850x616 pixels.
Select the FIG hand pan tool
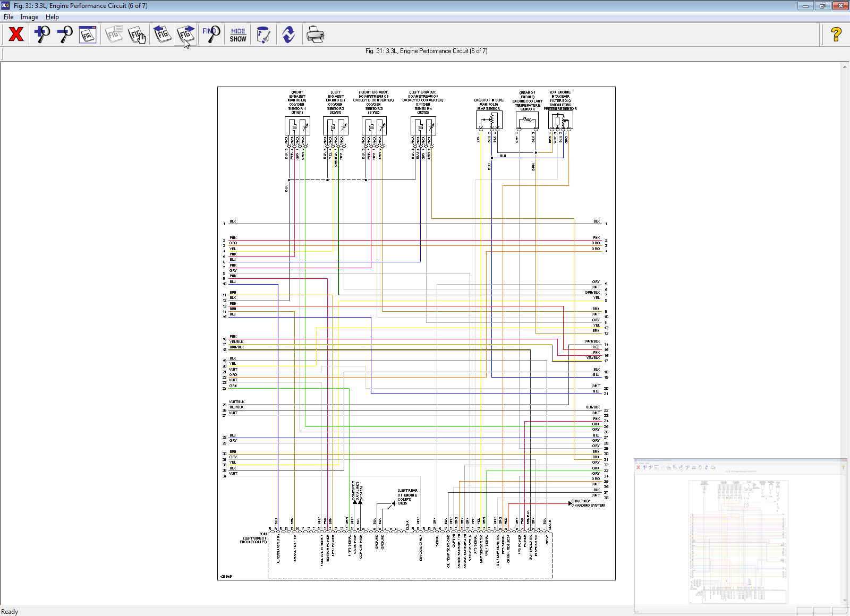(x=137, y=35)
